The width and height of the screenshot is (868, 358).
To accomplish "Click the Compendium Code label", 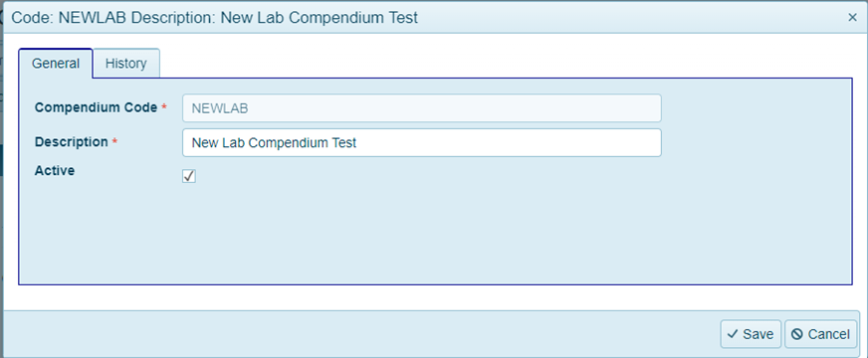I will pyautogui.click(x=96, y=108).
